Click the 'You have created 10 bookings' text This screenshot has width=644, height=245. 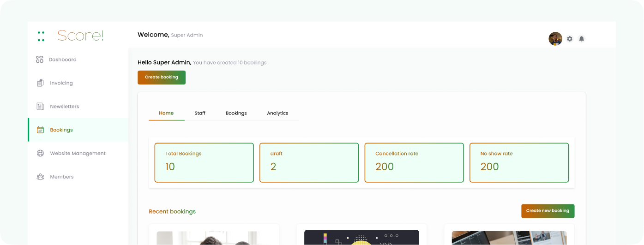229,63
